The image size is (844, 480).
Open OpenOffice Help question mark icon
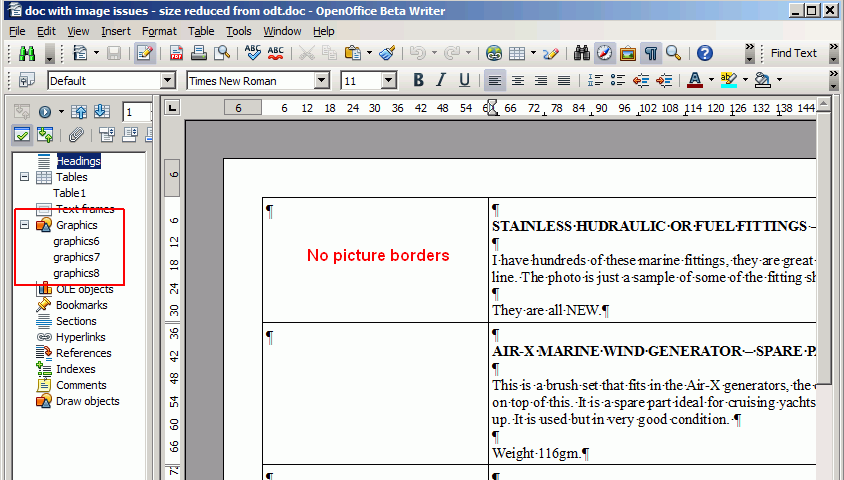(705, 53)
